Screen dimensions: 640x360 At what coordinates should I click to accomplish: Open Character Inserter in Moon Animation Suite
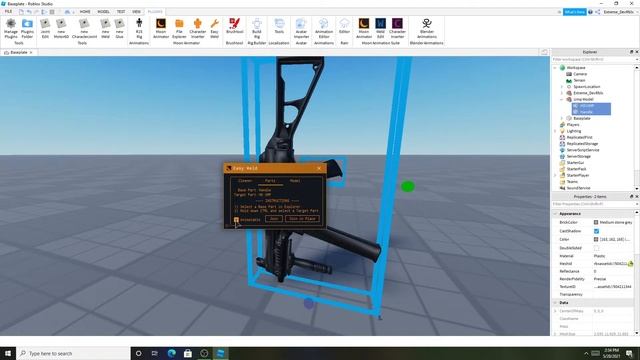tap(397, 28)
